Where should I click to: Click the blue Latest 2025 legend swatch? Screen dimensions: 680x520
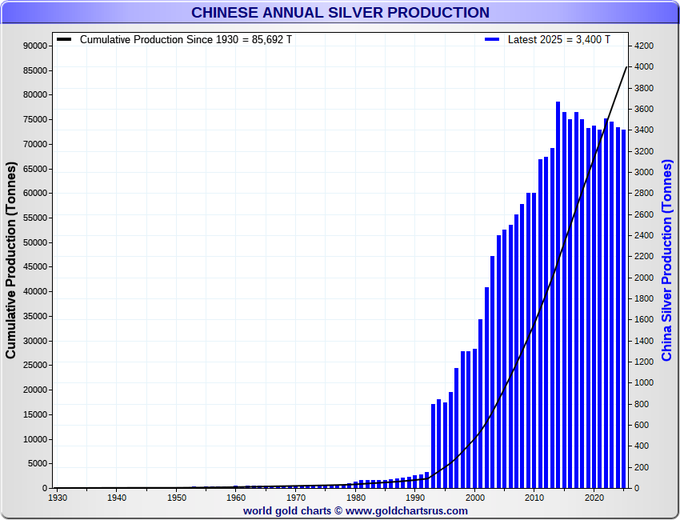pyautogui.click(x=492, y=39)
